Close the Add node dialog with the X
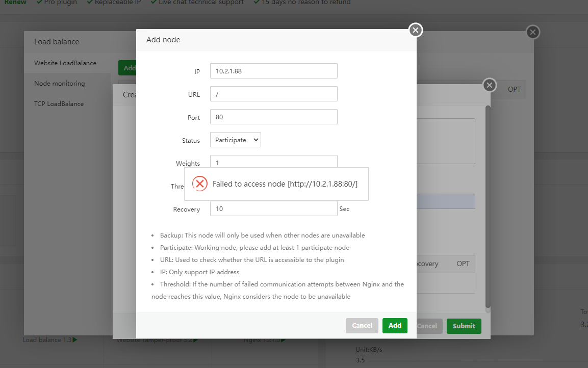 415,30
